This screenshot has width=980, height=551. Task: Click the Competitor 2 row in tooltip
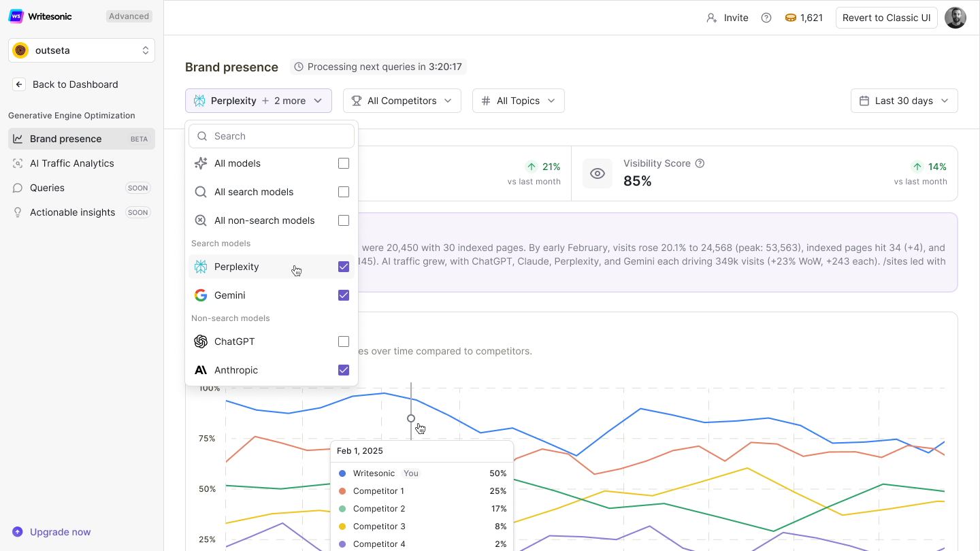[x=422, y=509]
